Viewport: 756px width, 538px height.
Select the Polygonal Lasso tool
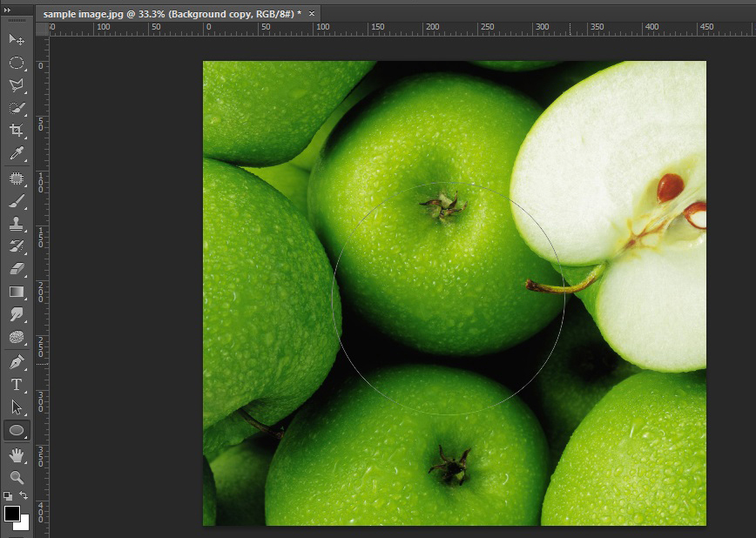17,85
